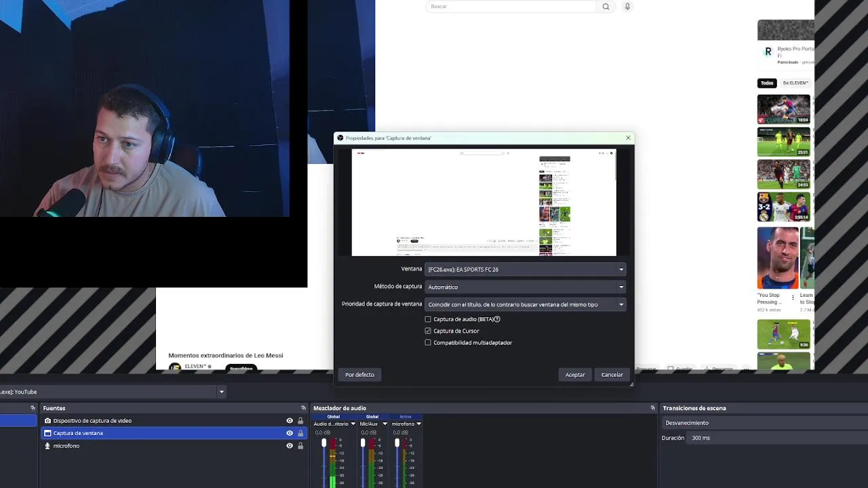The image size is (868, 488).
Task: Open Desvanecimiento transition dropdown
Action: point(765,423)
